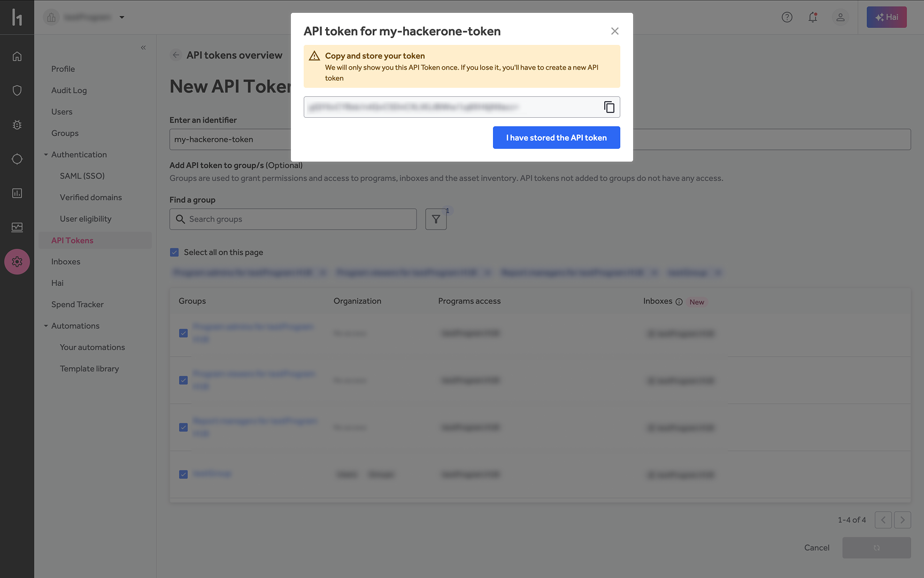Collapse the Automations section

click(46, 326)
